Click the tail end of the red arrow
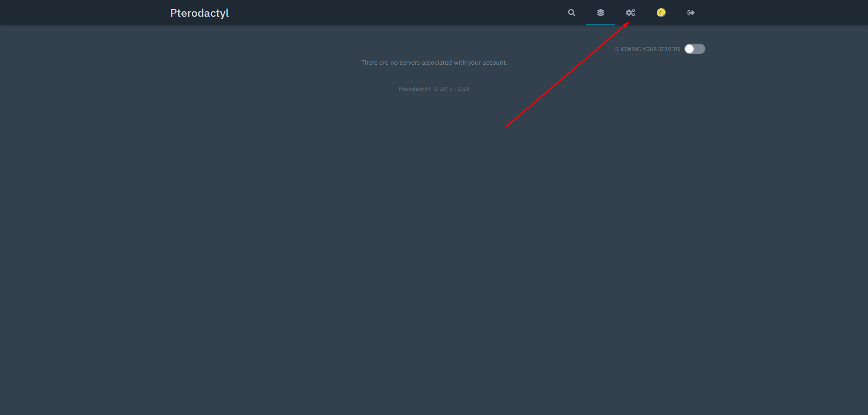This screenshot has height=415, width=868. click(x=507, y=127)
